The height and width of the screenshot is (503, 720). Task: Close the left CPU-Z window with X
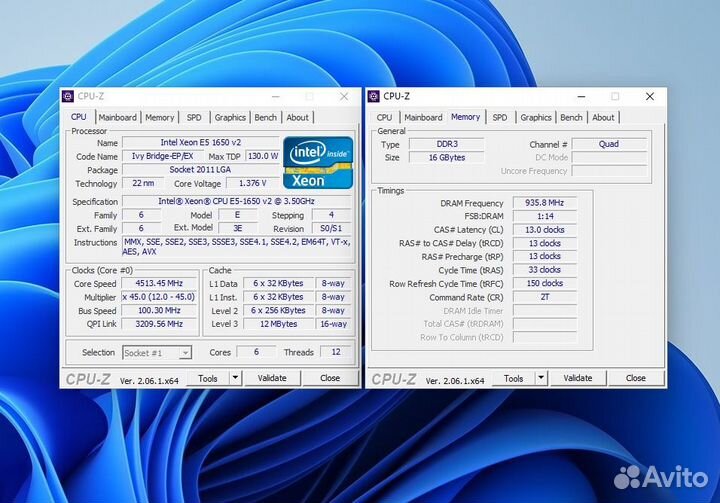tap(344, 96)
